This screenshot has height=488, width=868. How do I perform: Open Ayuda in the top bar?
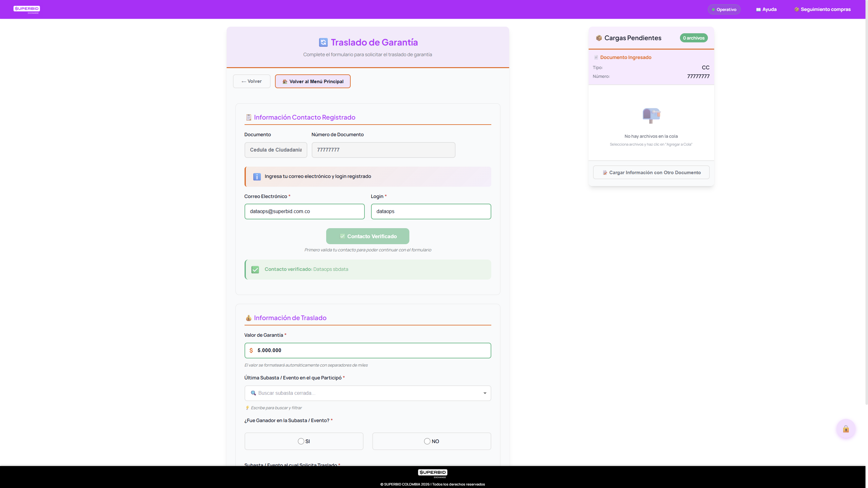(766, 9)
